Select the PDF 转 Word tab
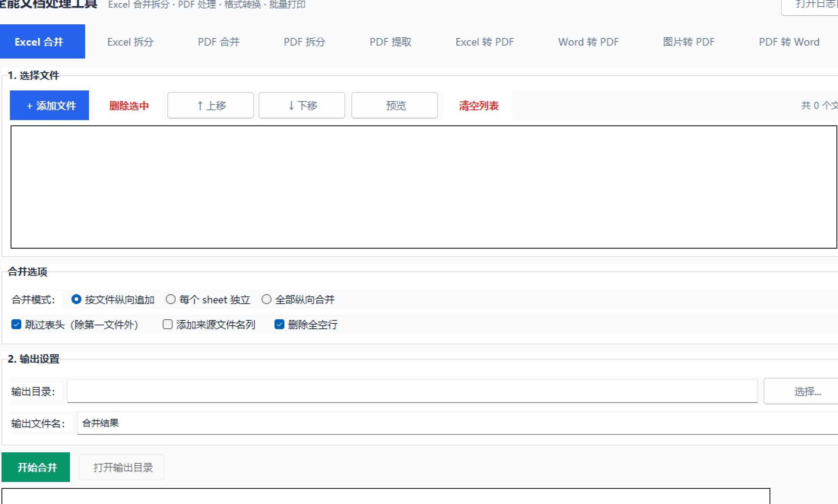This screenshot has width=838, height=504. (x=789, y=41)
